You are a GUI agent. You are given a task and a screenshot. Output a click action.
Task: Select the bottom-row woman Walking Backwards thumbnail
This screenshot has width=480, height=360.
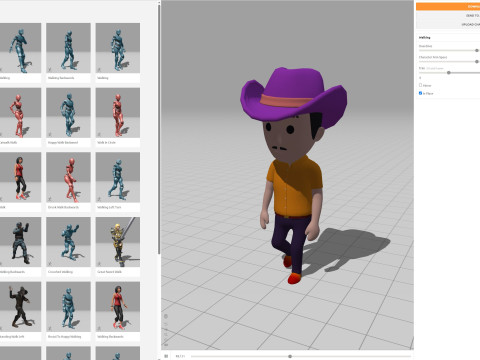(118, 307)
